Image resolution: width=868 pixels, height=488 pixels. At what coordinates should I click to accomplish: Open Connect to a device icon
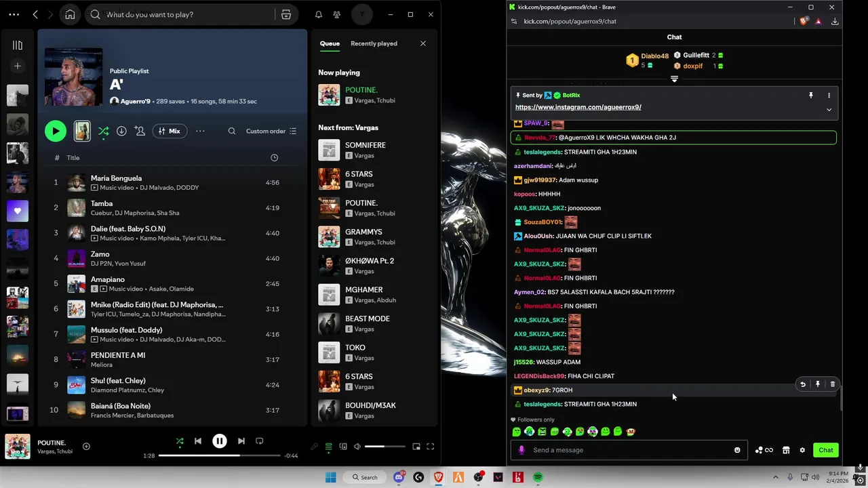[343, 446]
